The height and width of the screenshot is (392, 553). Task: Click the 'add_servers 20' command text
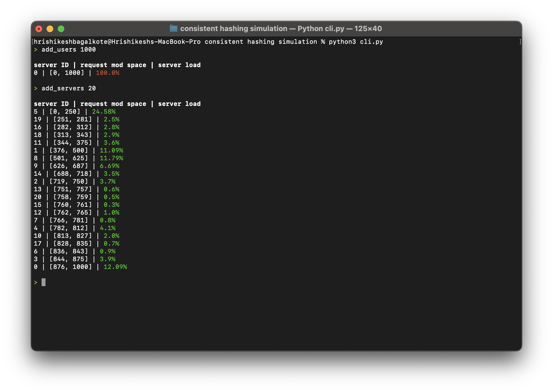pos(69,88)
